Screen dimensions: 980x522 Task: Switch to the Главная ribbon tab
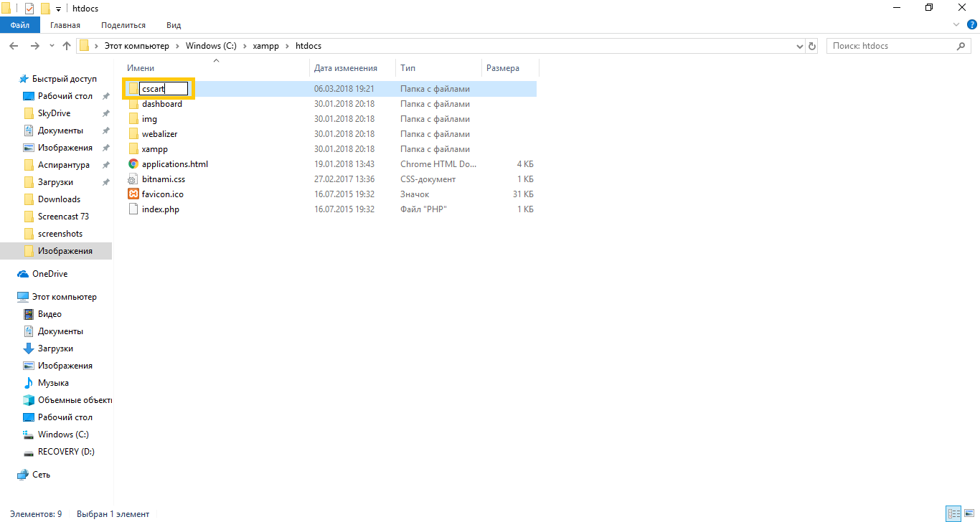coord(65,25)
